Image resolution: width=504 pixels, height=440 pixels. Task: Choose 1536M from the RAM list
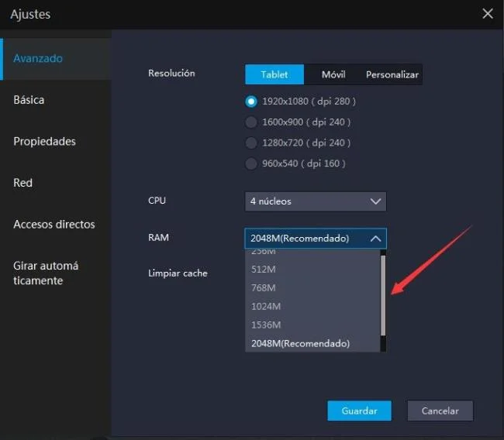click(312, 325)
